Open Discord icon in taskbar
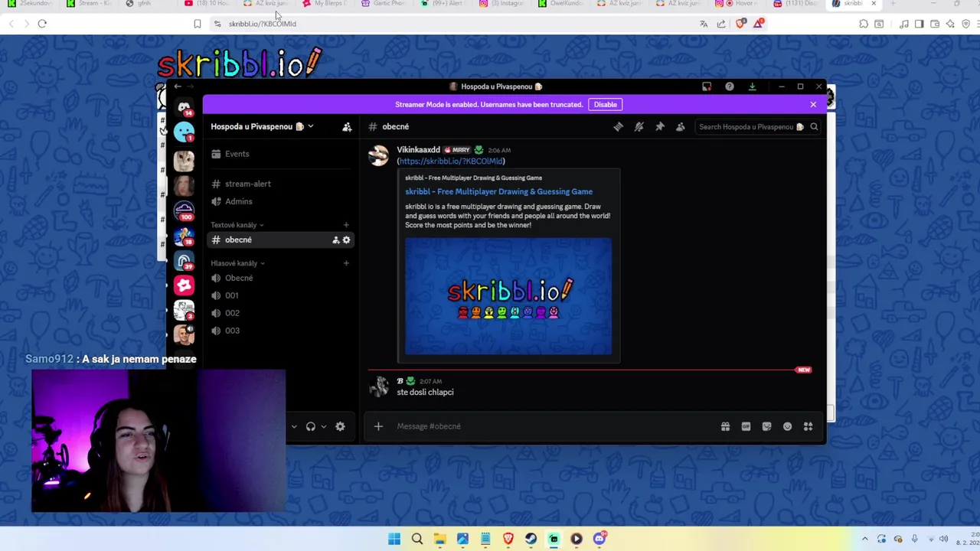The width and height of the screenshot is (980, 551). (x=599, y=539)
